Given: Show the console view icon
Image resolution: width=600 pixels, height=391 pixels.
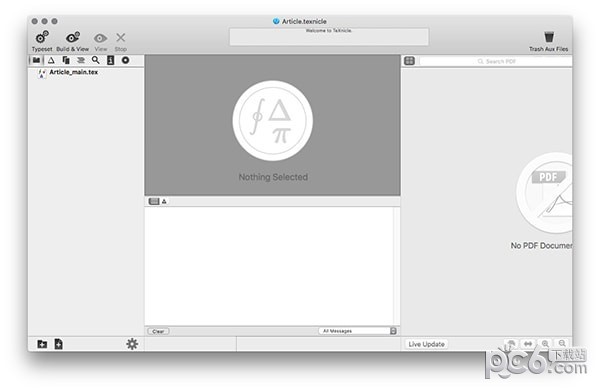Looking at the screenshot, I should [x=154, y=201].
